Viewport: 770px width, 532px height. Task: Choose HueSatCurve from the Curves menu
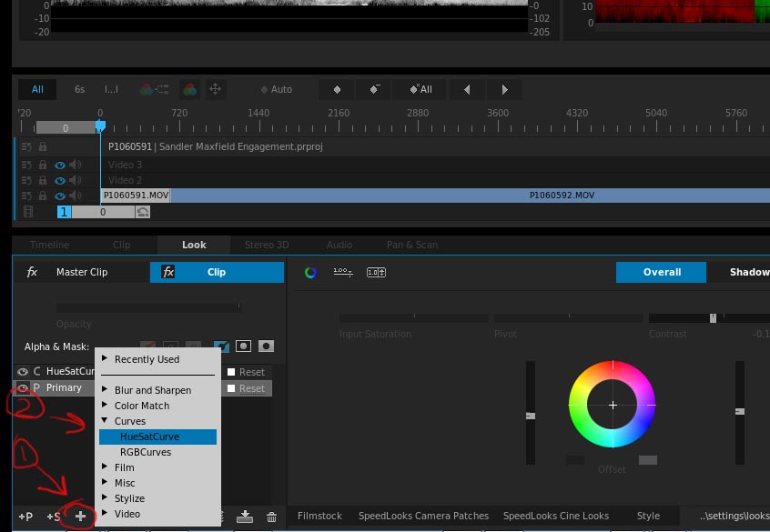pos(149,437)
